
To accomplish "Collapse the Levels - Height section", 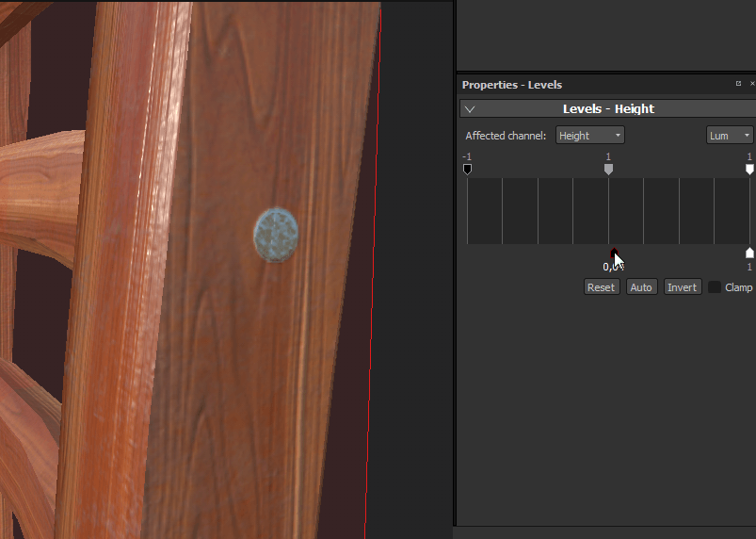I will (x=470, y=109).
